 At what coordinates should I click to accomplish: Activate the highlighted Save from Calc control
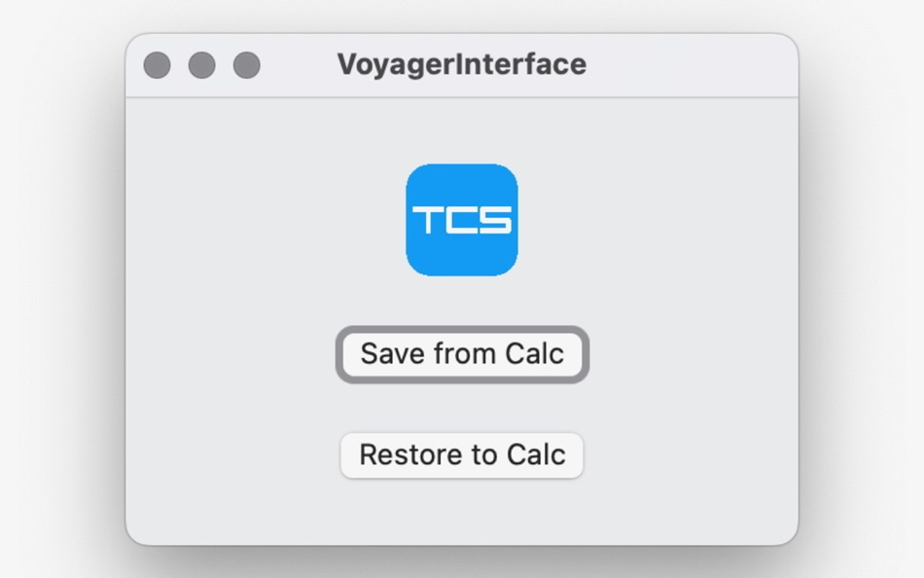pyautogui.click(x=462, y=354)
